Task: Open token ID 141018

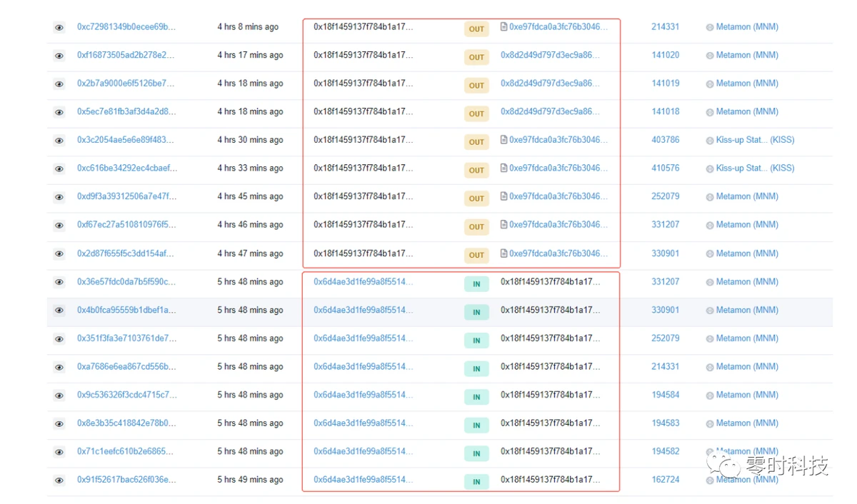Action: (x=665, y=111)
